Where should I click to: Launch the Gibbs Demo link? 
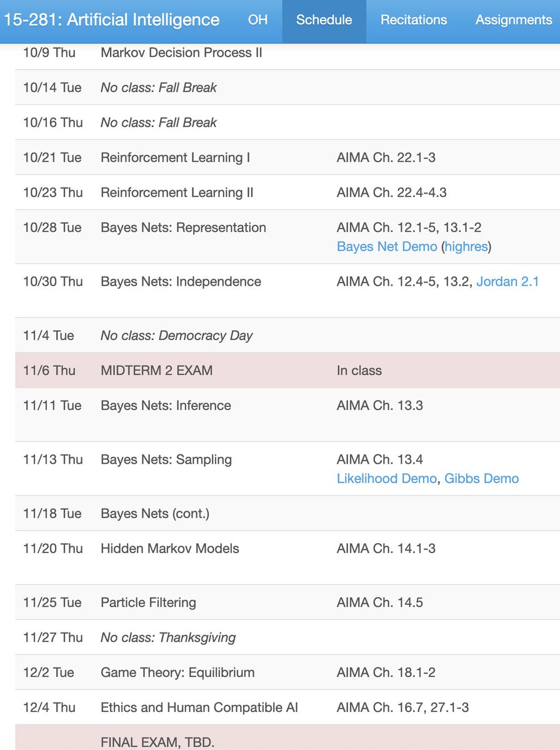point(481,478)
